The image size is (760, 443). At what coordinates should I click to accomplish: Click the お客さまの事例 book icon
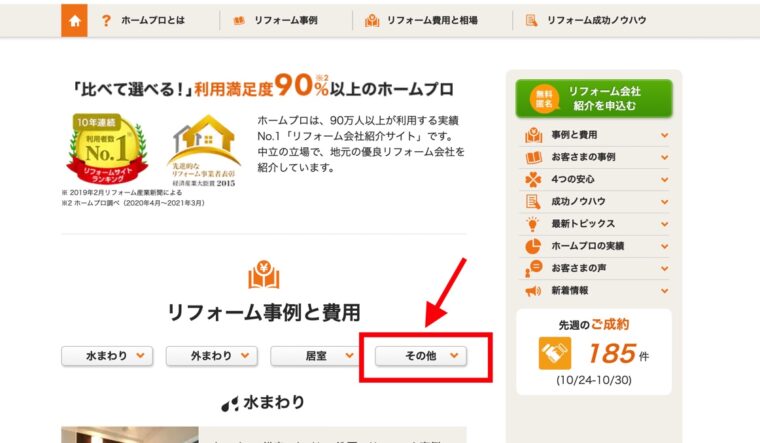(x=533, y=158)
